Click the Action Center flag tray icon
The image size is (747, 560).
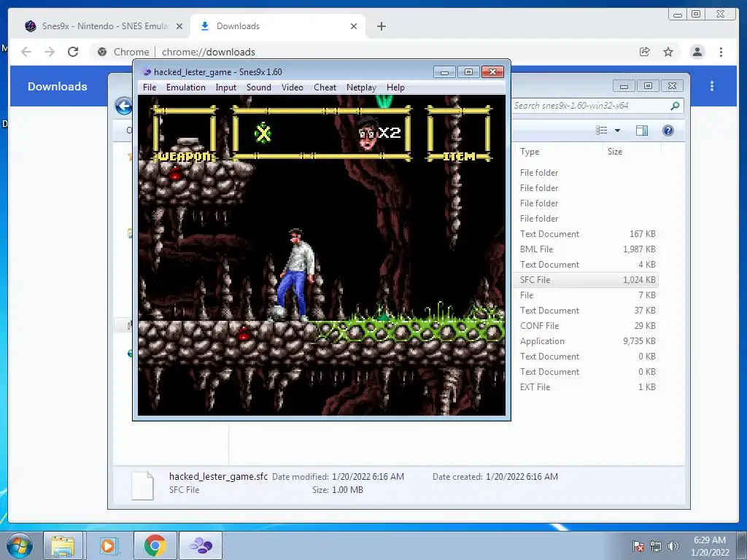(638, 546)
